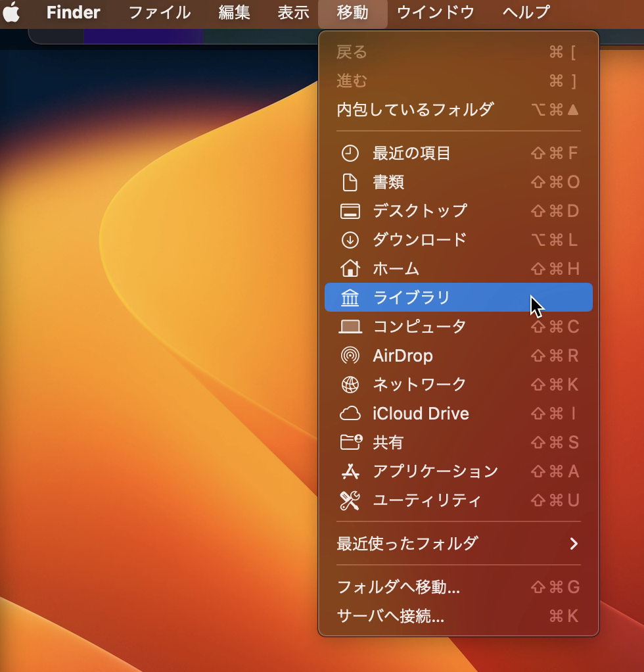Select the highlighted ライブラリ text
This screenshot has width=644, height=672.
[411, 297]
